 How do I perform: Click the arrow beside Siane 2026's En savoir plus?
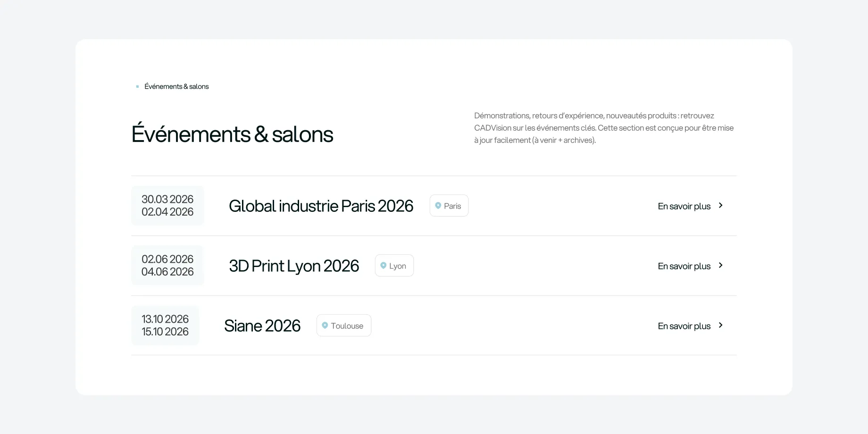pos(720,325)
